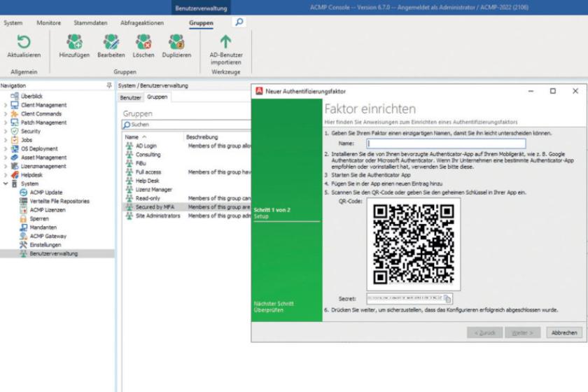588x392 pixels.
Task: Expand the OS Deployment tree node
Action: click(x=6, y=148)
